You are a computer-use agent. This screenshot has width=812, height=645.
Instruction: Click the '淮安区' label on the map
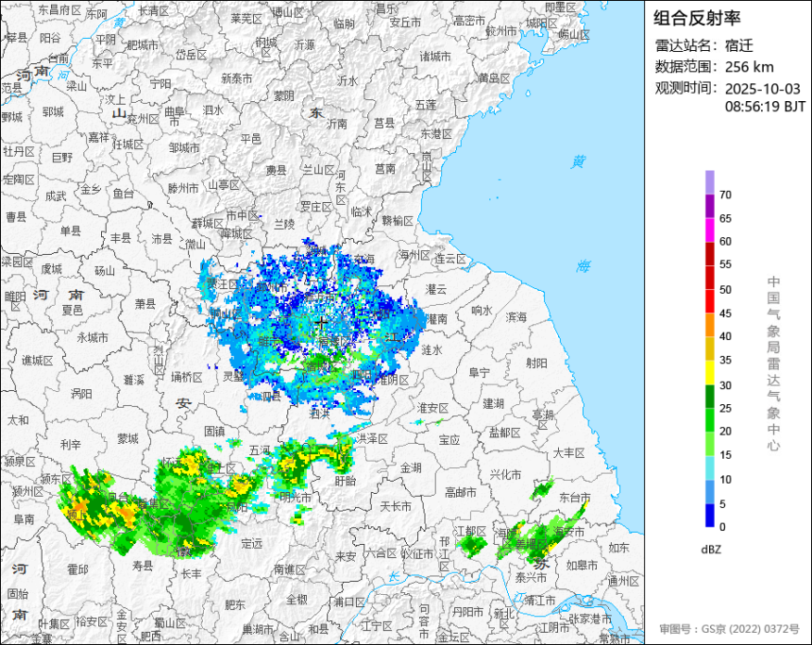(433, 408)
